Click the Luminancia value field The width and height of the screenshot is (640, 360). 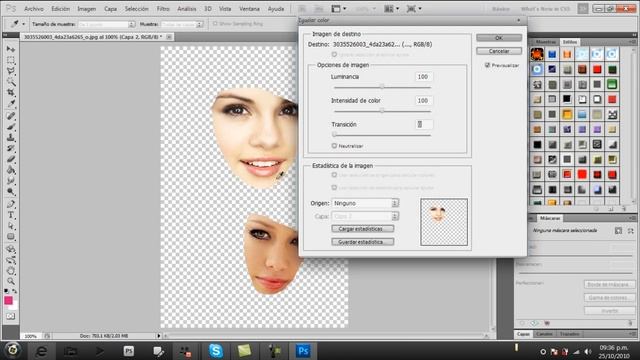(424, 77)
